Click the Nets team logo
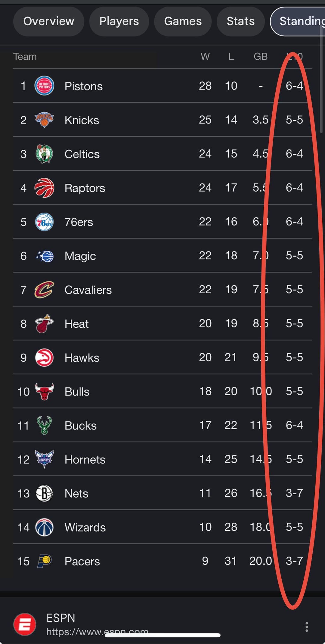Screen dimensions: 325x644 pyautogui.click(x=44, y=493)
